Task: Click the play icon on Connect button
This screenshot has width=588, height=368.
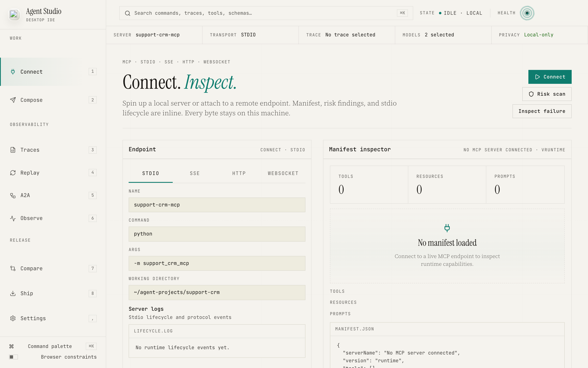Action: [x=537, y=77]
